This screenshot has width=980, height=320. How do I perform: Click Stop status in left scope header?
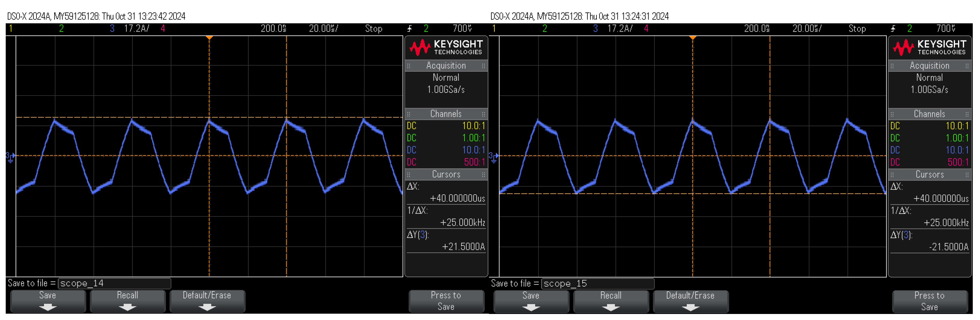click(374, 29)
